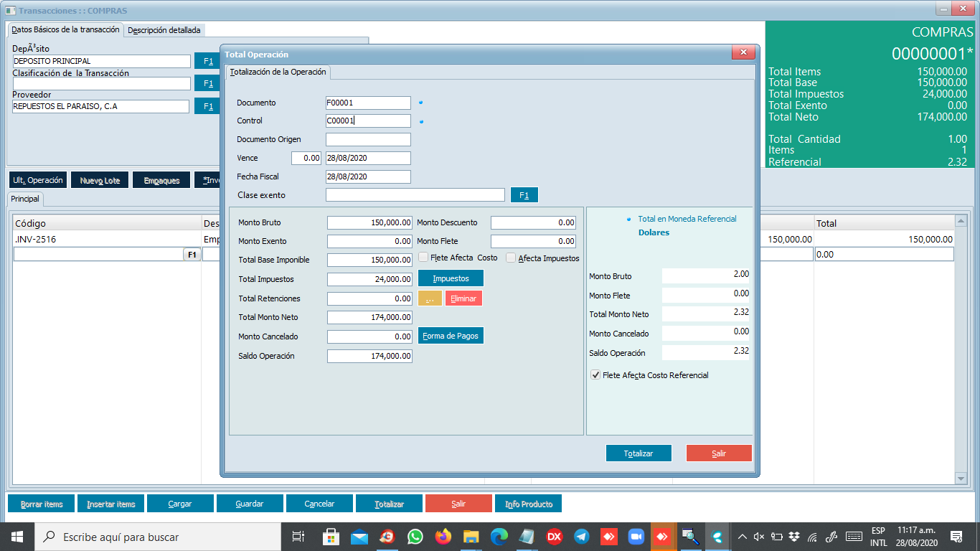Viewport: 980px width, 551px height.
Task: Switch to the Descripción detallada tab
Action: tap(164, 30)
